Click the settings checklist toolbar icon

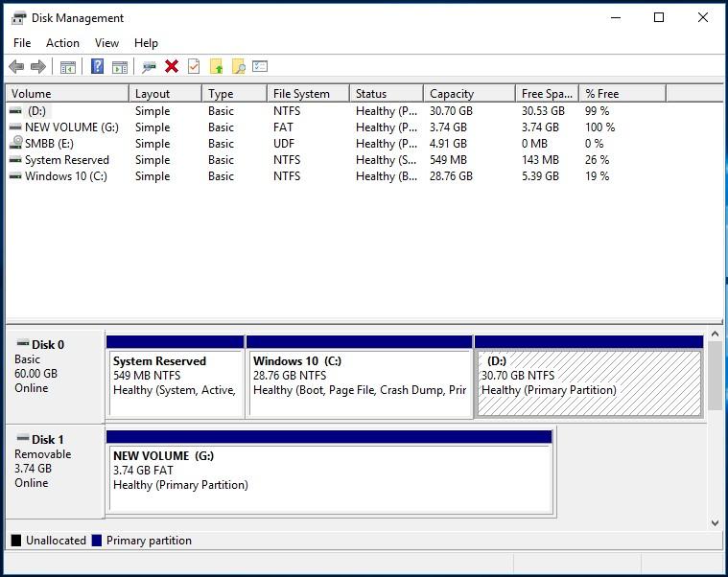tap(260, 66)
